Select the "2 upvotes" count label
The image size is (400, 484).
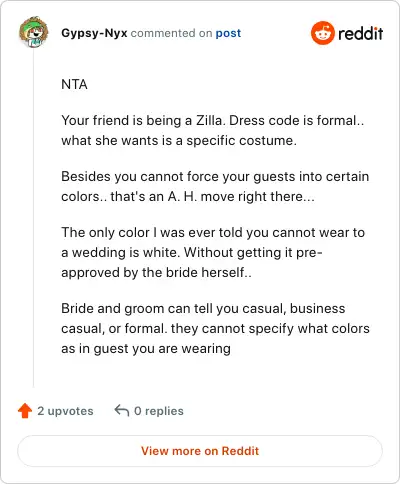(x=65, y=411)
